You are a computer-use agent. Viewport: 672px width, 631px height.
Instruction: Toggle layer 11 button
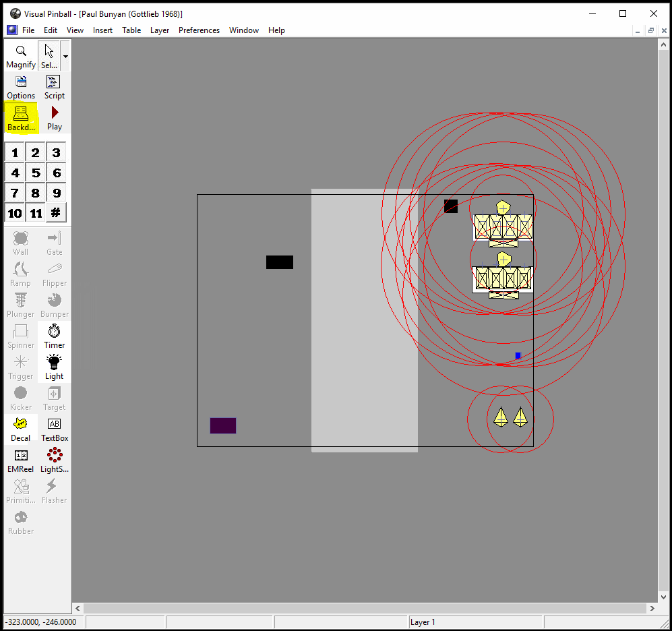36,213
